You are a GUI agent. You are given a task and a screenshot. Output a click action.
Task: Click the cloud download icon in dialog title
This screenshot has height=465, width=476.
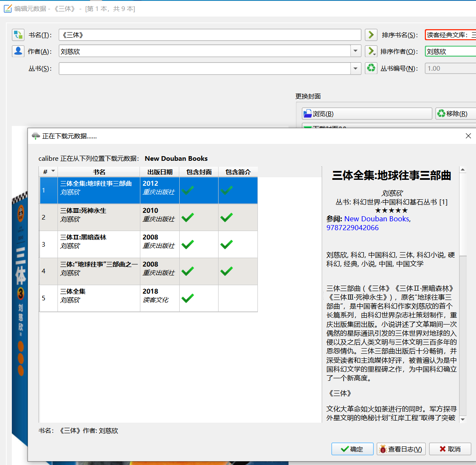(36, 136)
